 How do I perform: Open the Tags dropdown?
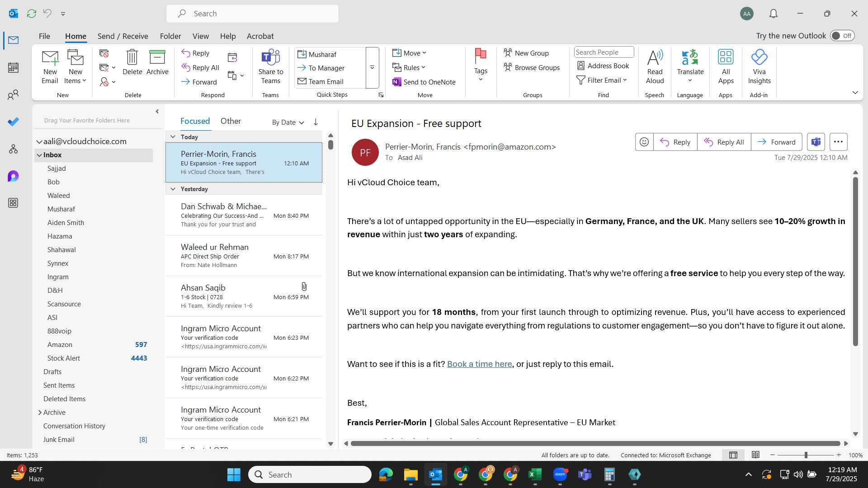coord(481,66)
